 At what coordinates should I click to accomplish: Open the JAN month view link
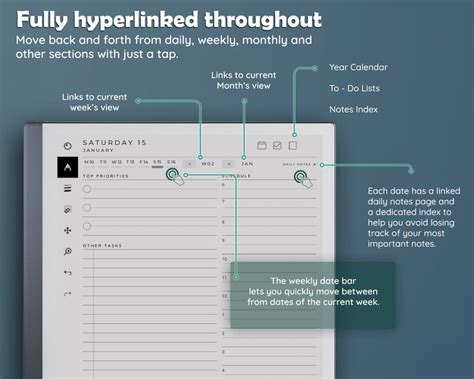tap(247, 164)
